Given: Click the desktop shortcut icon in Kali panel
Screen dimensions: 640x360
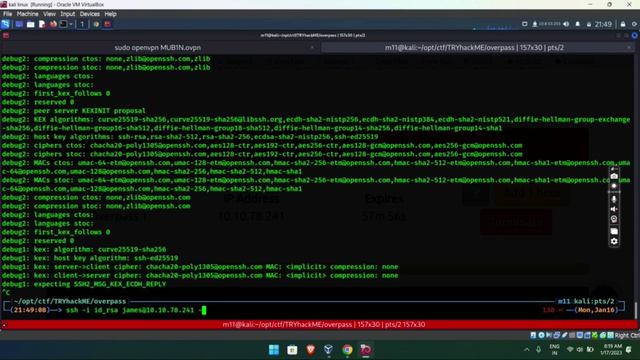Looking at the screenshot, I should click(x=19, y=24).
